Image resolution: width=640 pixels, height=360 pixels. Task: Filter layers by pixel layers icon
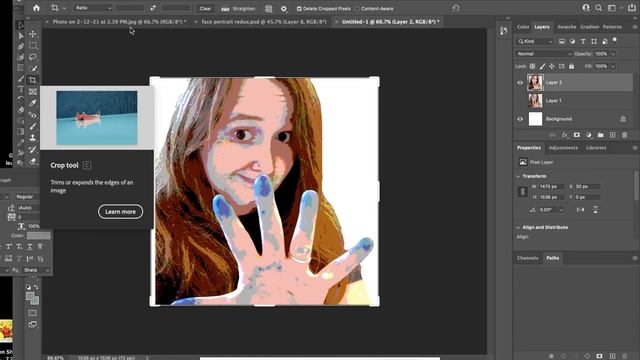tap(562, 41)
